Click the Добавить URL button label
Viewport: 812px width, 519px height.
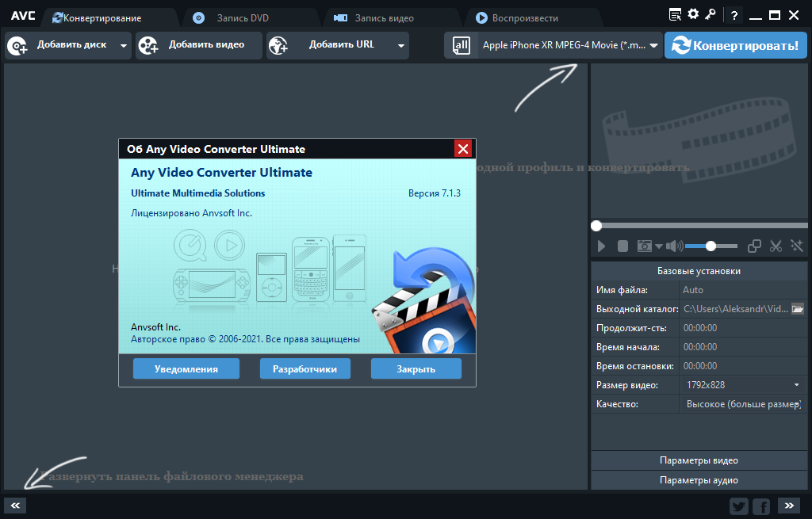coord(342,45)
